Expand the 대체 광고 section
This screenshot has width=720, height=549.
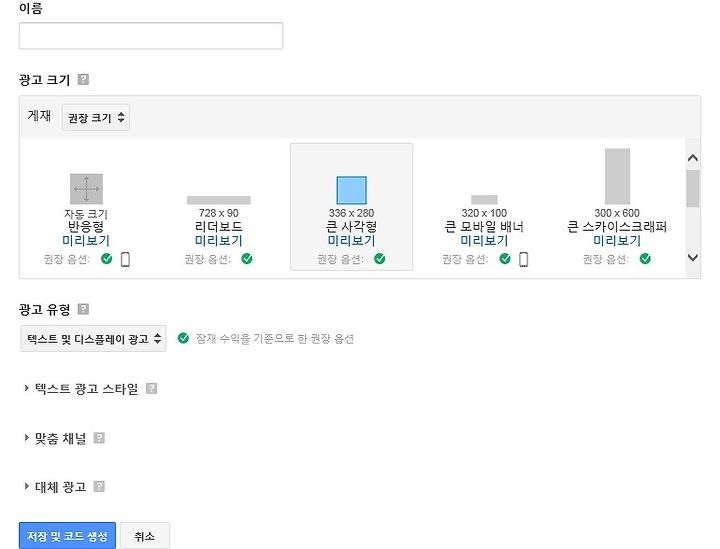click(x=56, y=487)
